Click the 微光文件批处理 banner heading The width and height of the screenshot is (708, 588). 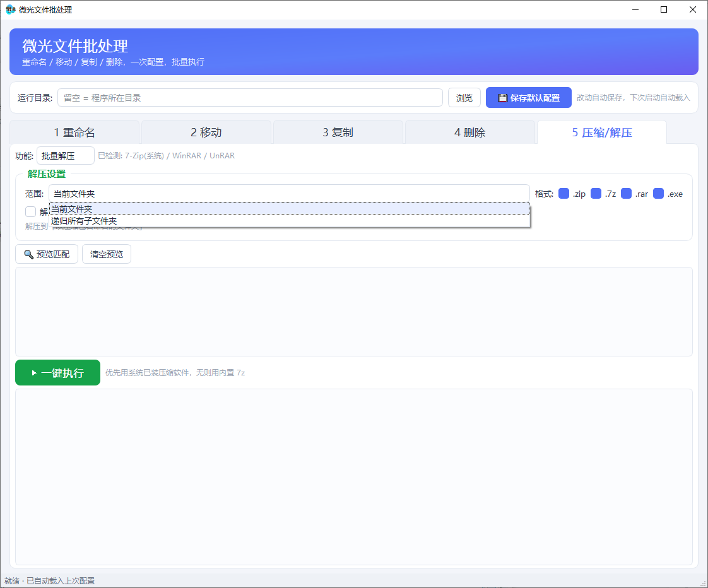(75, 45)
